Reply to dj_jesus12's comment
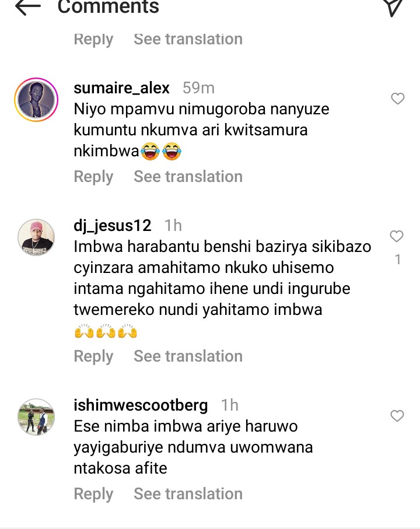 (93, 356)
